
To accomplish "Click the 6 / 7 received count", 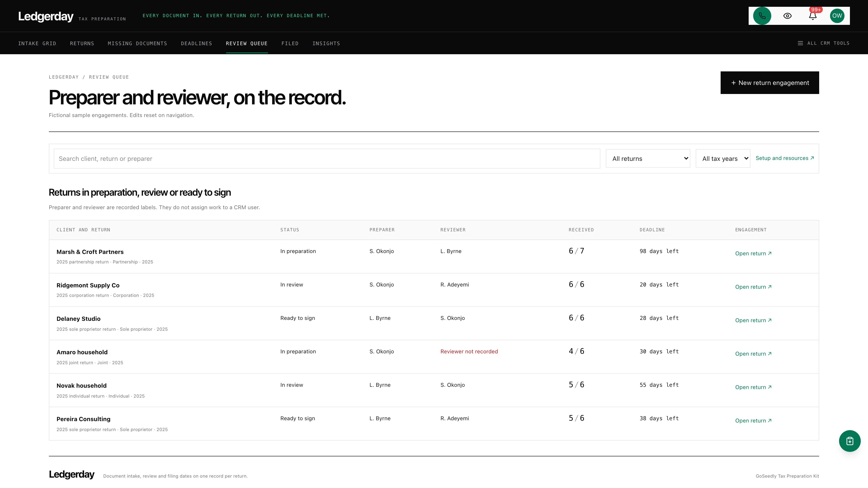I will tap(576, 251).
